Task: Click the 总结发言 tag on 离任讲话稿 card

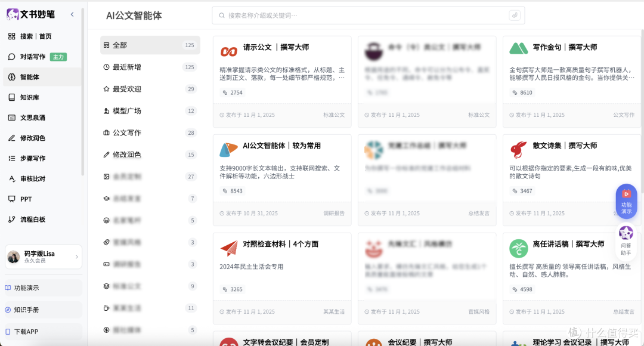Action: pyautogui.click(x=624, y=312)
